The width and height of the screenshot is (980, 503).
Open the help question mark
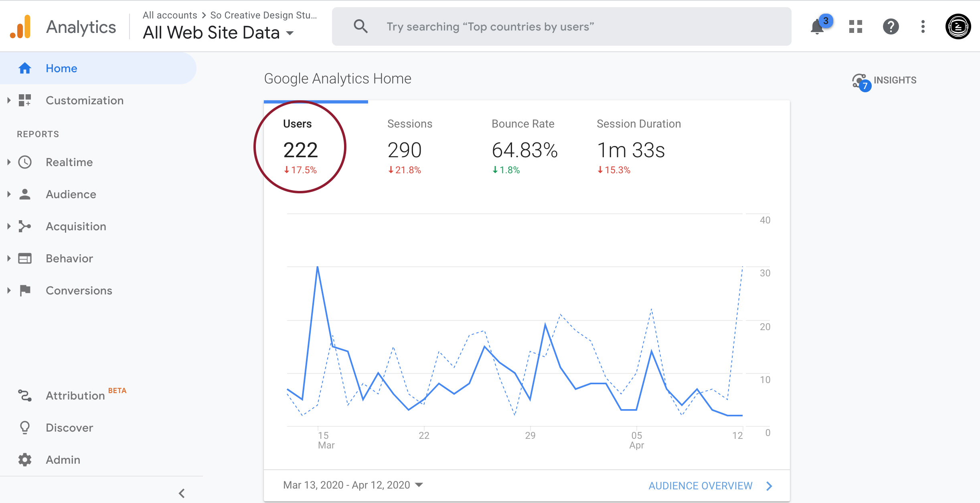click(891, 27)
